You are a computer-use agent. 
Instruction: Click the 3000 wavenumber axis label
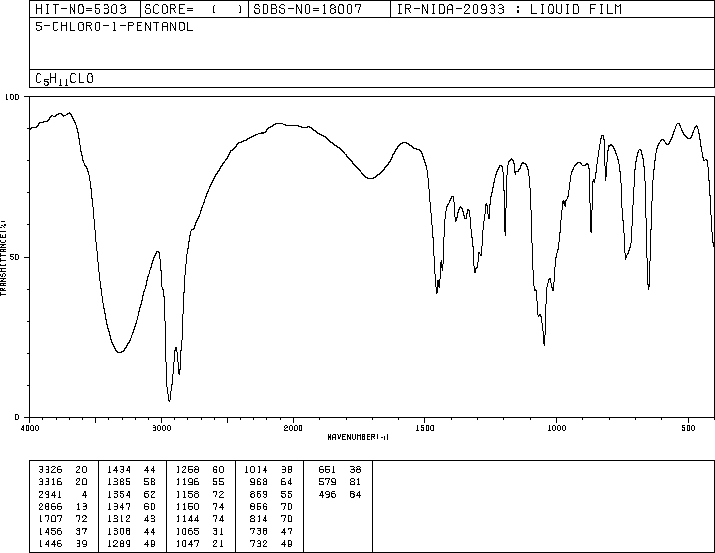(161, 428)
